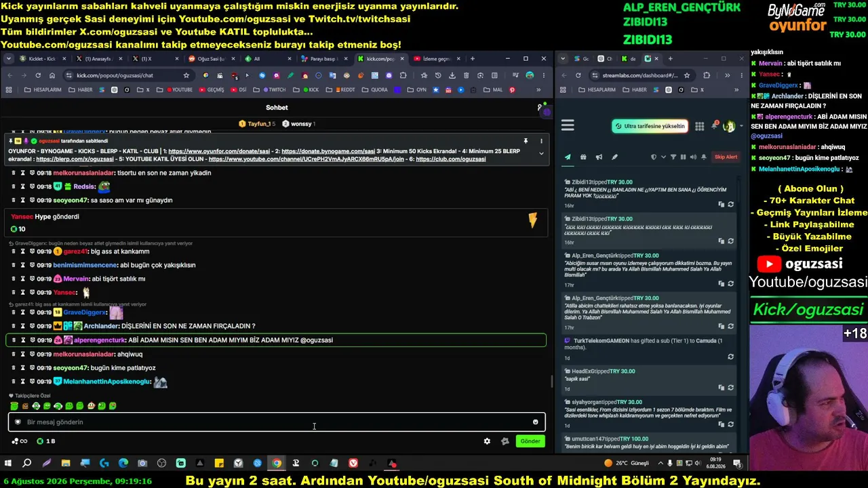868x488 pixels.
Task: Bookmark the Streamlabs dashboard page
Action: (687, 75)
